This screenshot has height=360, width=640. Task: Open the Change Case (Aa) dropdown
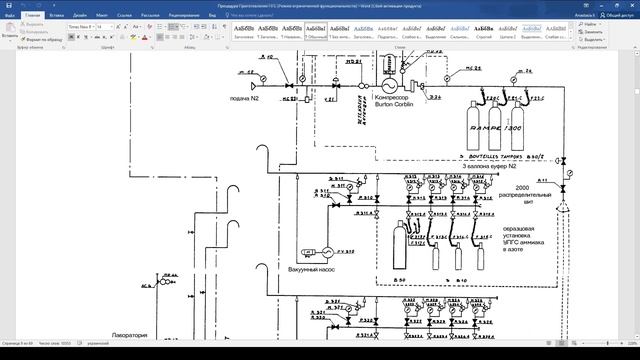(137, 27)
